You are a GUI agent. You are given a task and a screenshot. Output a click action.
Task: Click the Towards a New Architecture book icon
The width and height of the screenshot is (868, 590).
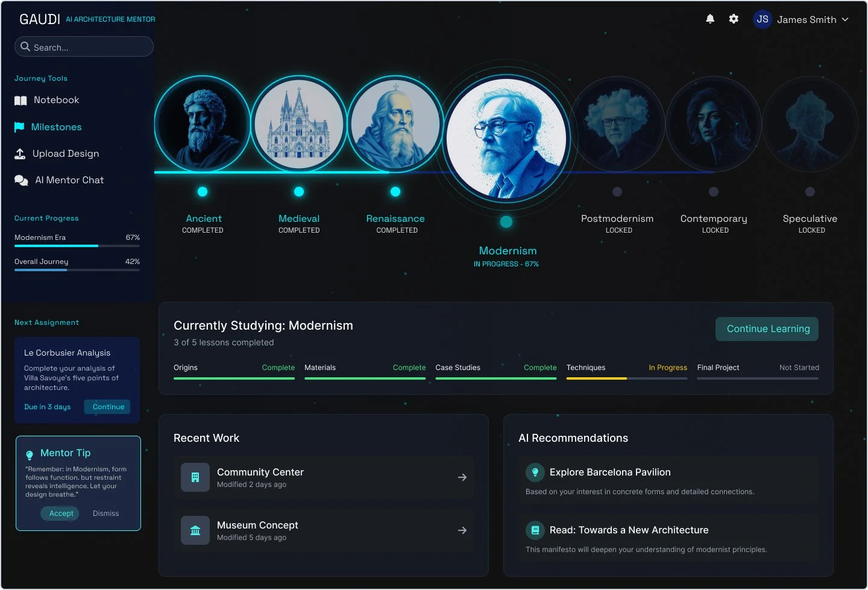(x=535, y=530)
